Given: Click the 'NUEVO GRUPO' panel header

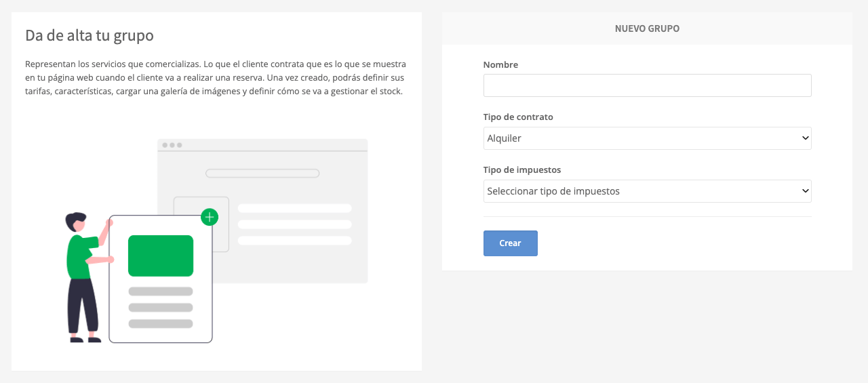Looking at the screenshot, I should point(647,28).
